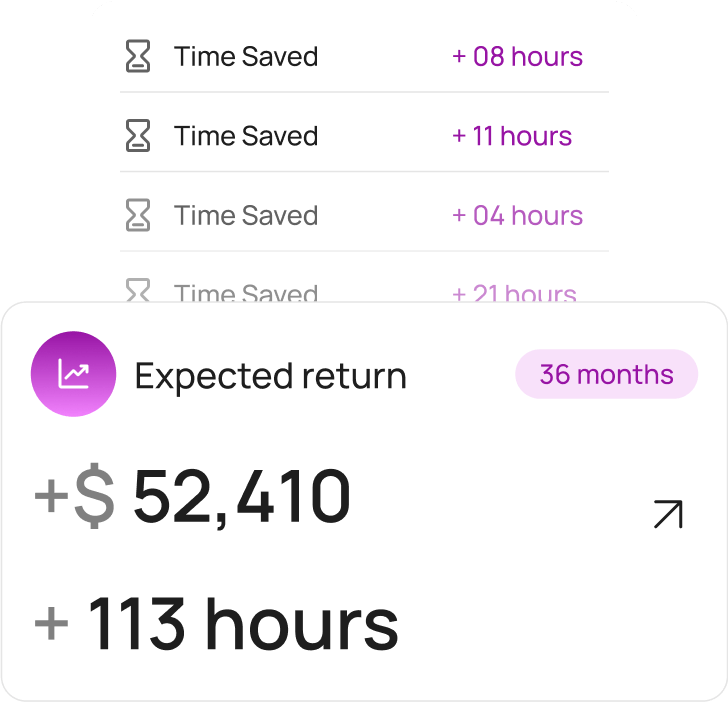Image resolution: width=728 pixels, height=702 pixels.
Task: Click Time Saved label in the 11 hours row
Action: [x=246, y=136]
